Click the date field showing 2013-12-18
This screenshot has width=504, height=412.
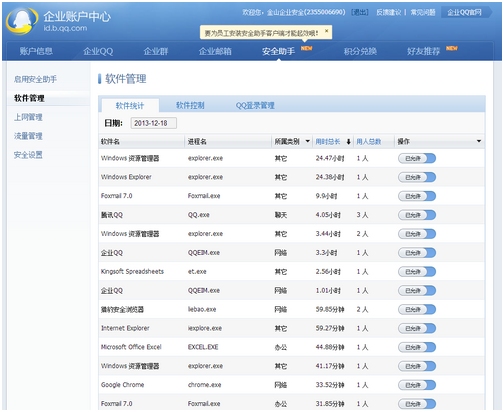point(153,123)
